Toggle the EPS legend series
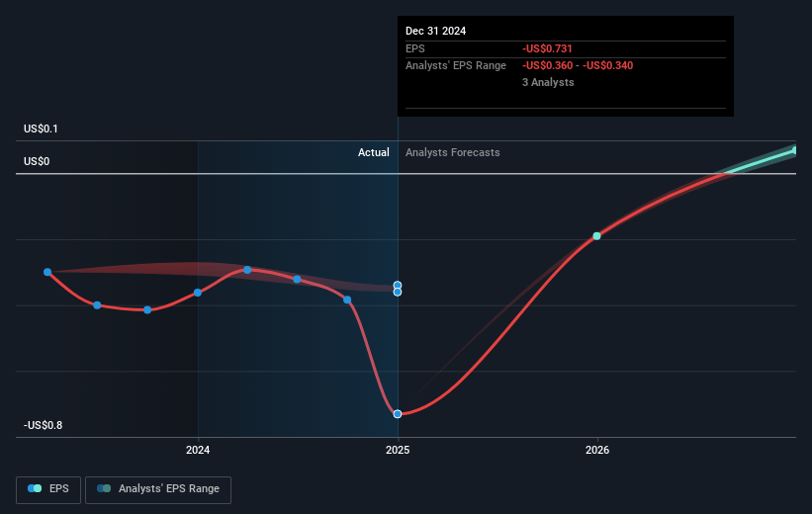Image resolution: width=812 pixels, height=514 pixels. click(48, 489)
